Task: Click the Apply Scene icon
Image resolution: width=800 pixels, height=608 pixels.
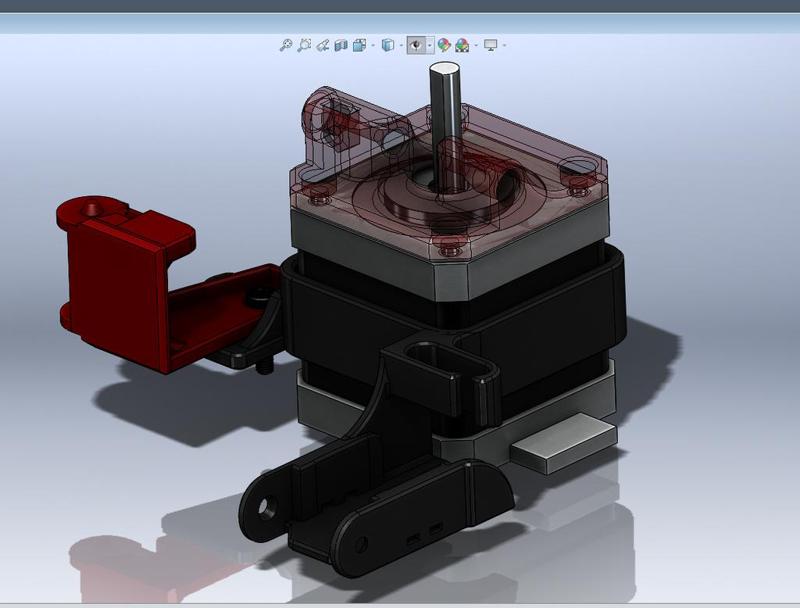Action: (462, 45)
